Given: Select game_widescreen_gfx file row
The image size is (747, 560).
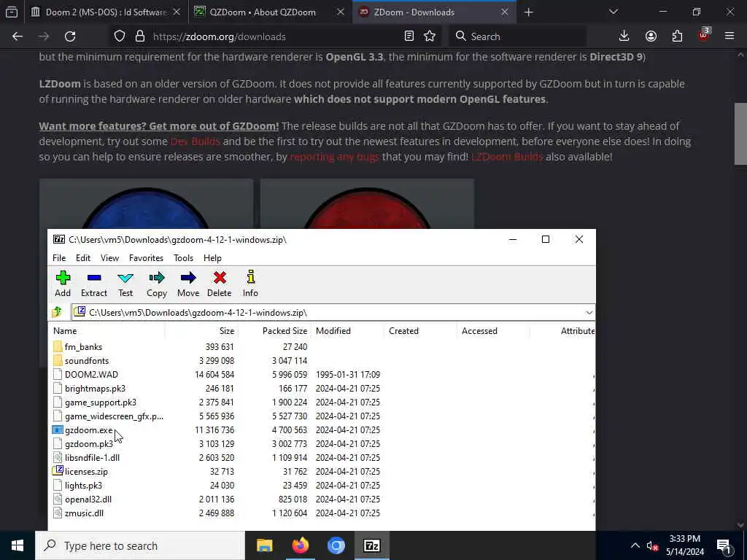Looking at the screenshot, I should [x=114, y=416].
